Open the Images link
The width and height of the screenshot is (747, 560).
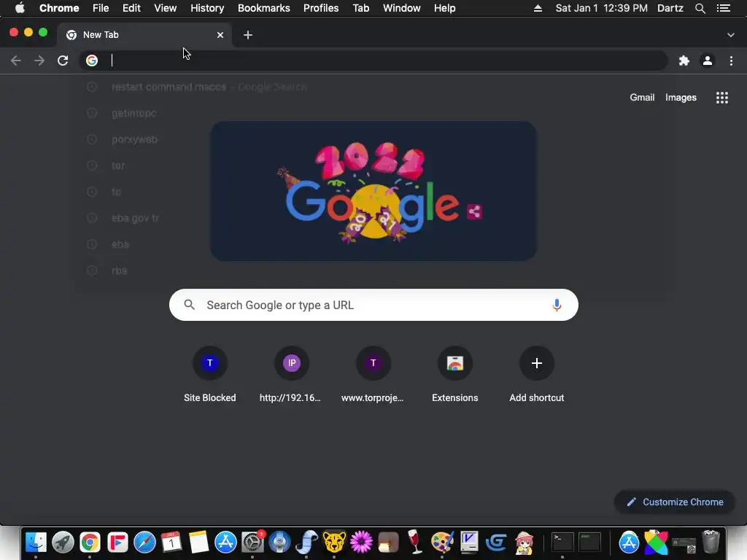(681, 98)
